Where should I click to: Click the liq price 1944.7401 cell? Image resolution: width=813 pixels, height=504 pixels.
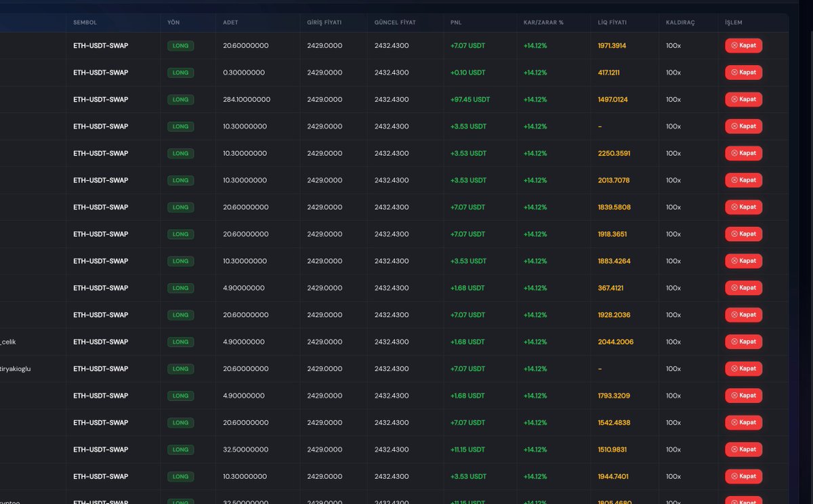[x=614, y=476]
